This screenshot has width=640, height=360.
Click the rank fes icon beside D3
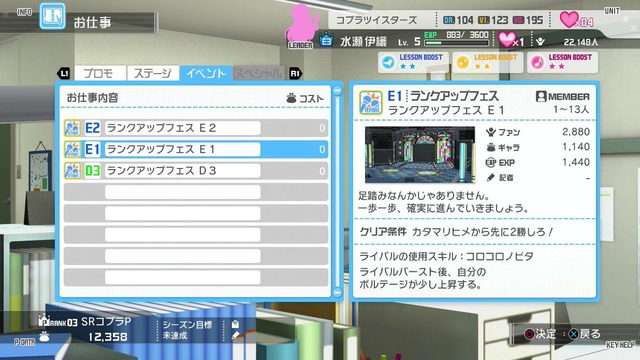pos(73,171)
